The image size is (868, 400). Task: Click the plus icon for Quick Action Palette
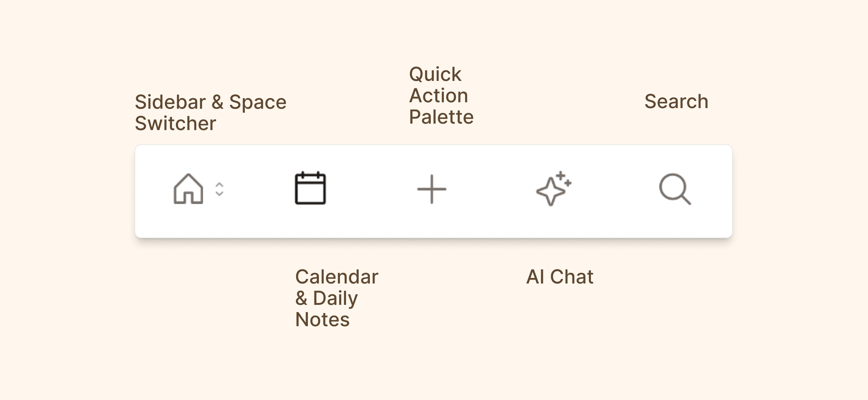[x=432, y=190]
